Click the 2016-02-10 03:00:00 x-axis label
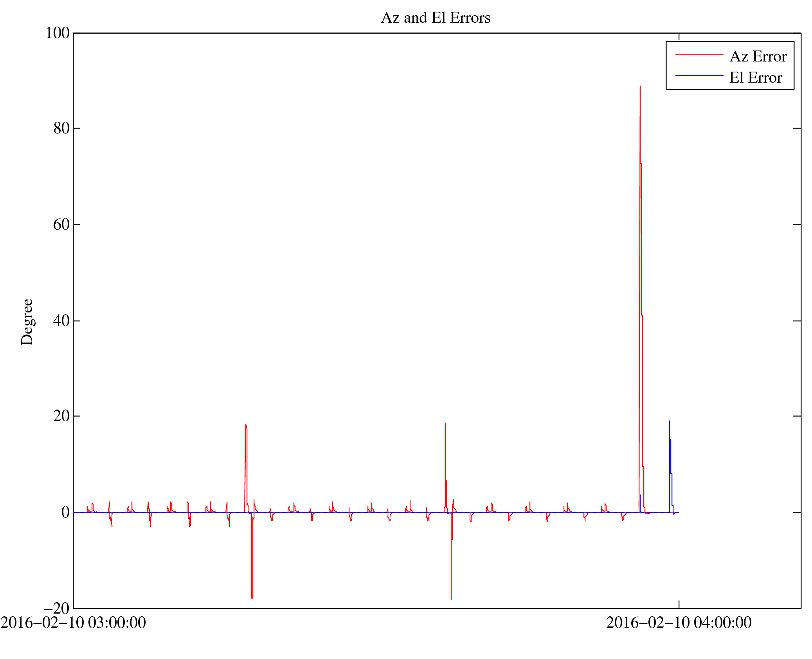Viewport: 812px width, 659px height. click(x=73, y=623)
